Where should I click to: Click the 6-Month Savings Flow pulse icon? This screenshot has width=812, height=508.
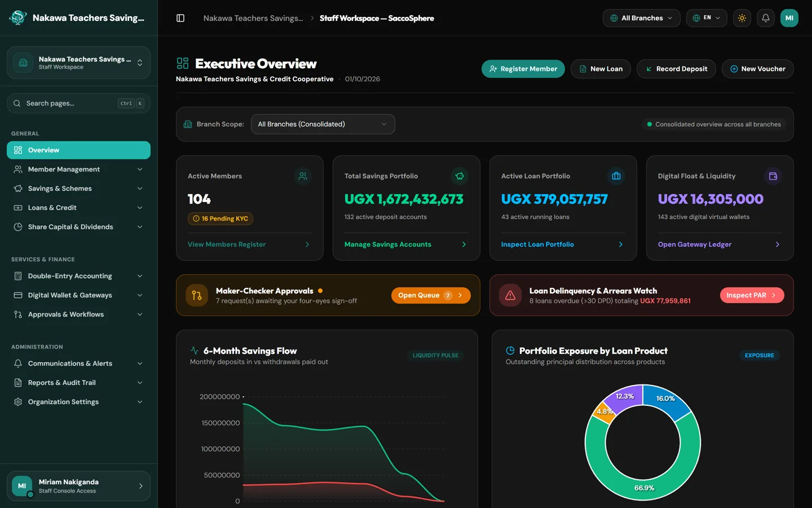pyautogui.click(x=195, y=351)
